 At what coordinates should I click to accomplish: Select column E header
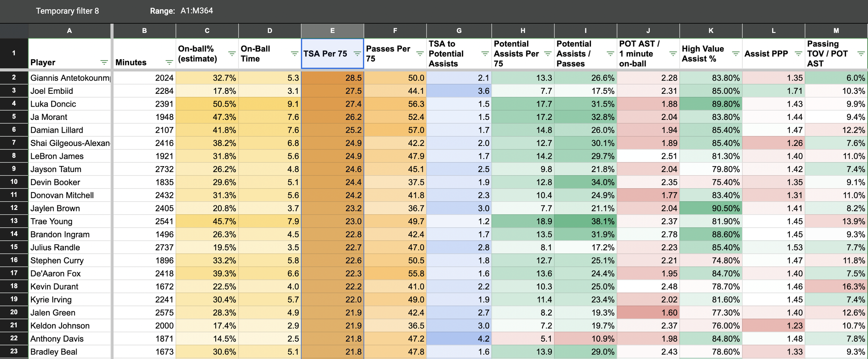(x=332, y=31)
